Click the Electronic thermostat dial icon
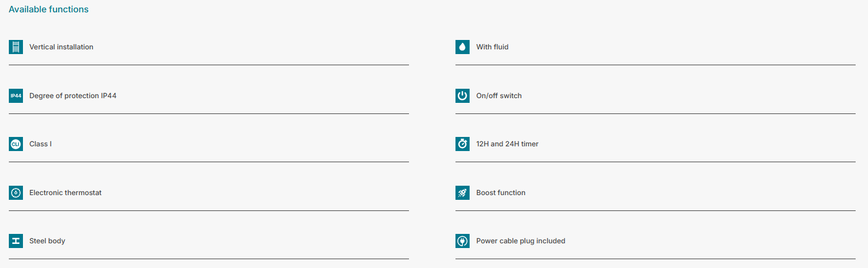The image size is (868, 268). click(x=16, y=193)
